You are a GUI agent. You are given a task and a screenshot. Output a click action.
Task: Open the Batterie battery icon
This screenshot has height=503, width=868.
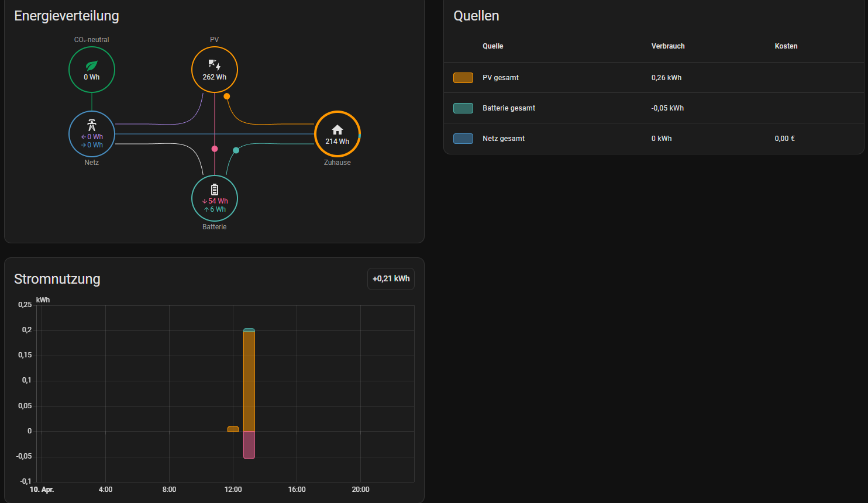215,190
